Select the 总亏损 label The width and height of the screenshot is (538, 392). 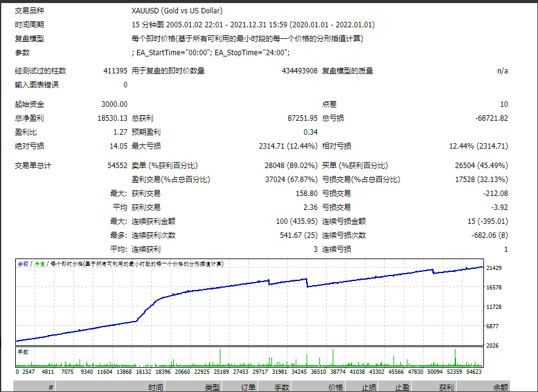point(333,118)
